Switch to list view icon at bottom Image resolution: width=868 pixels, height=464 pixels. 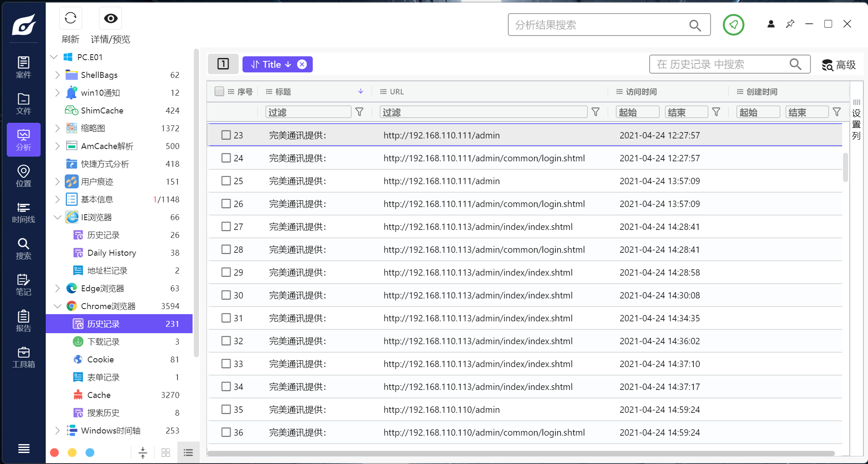click(188, 453)
